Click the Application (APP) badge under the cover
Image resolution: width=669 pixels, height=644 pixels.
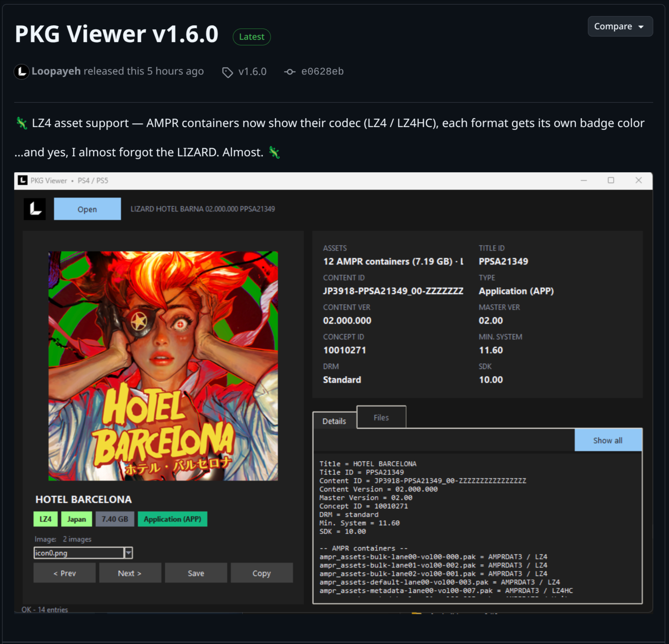coord(173,519)
